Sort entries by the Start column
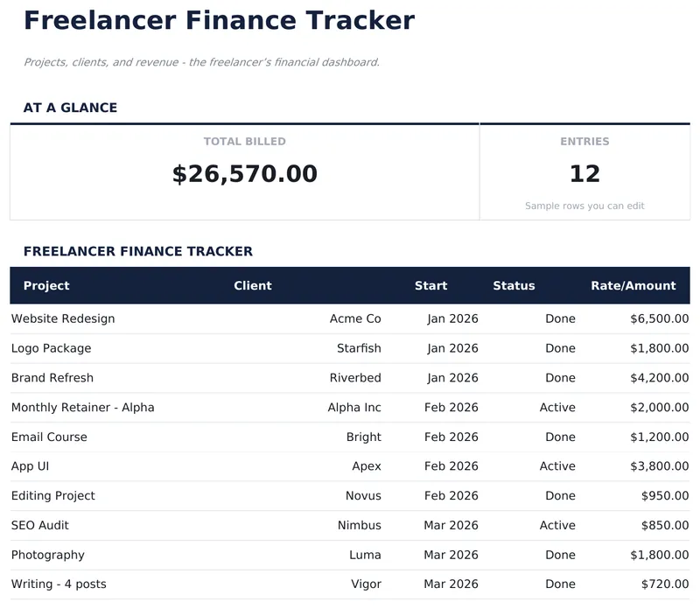The image size is (700, 609). (430, 286)
